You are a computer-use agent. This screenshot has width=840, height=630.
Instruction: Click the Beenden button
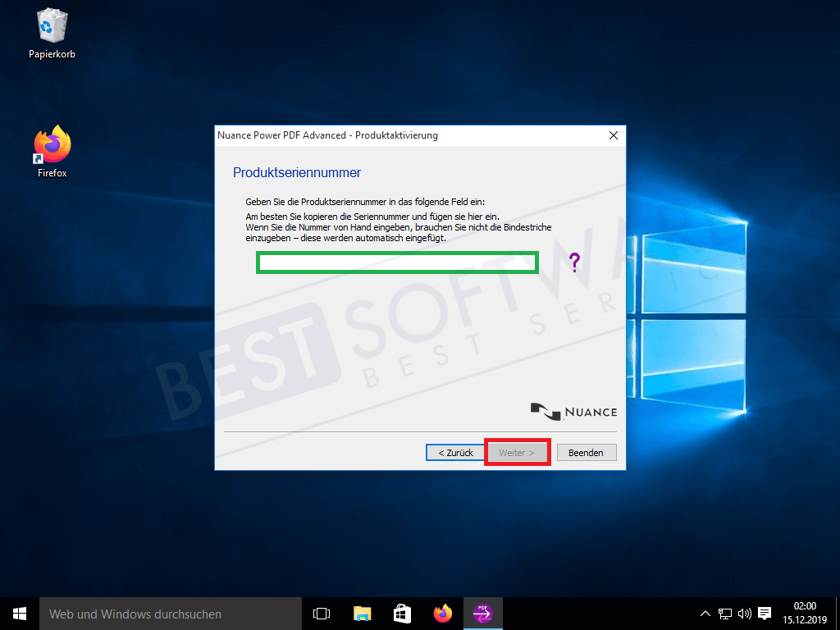[x=587, y=453]
